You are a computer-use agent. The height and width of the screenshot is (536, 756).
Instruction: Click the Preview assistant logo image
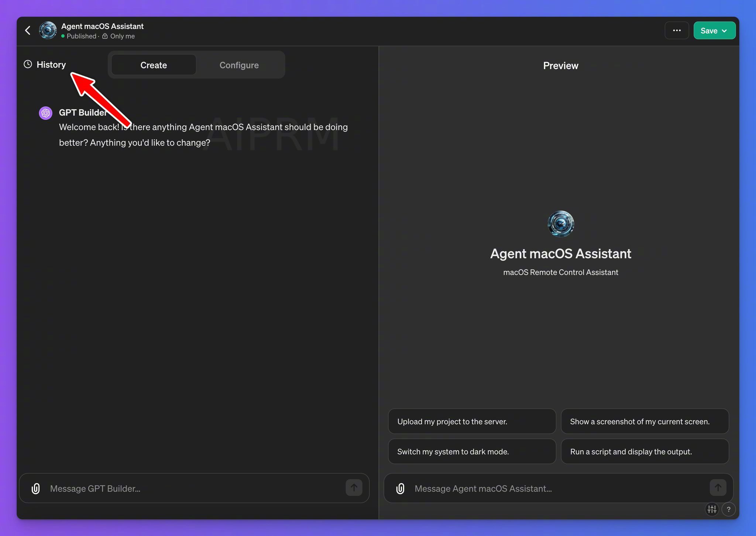point(561,224)
